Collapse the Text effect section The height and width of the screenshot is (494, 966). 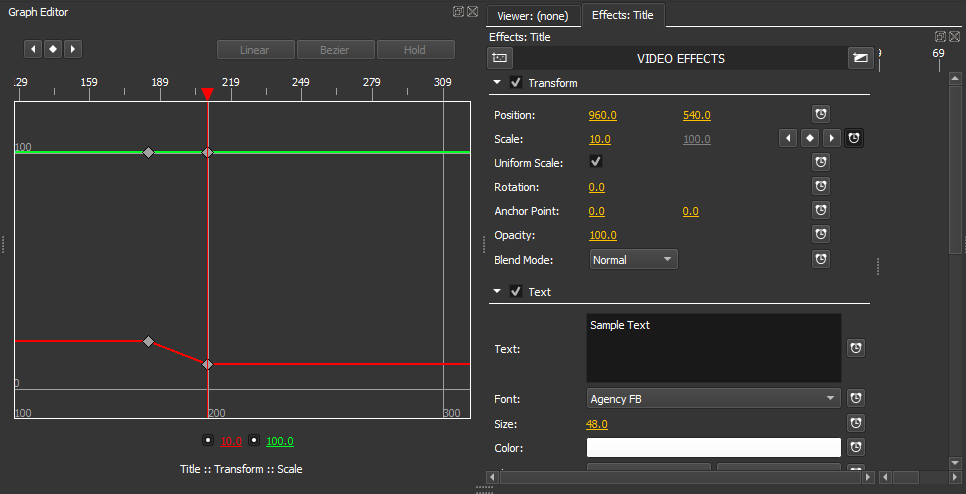(x=497, y=291)
